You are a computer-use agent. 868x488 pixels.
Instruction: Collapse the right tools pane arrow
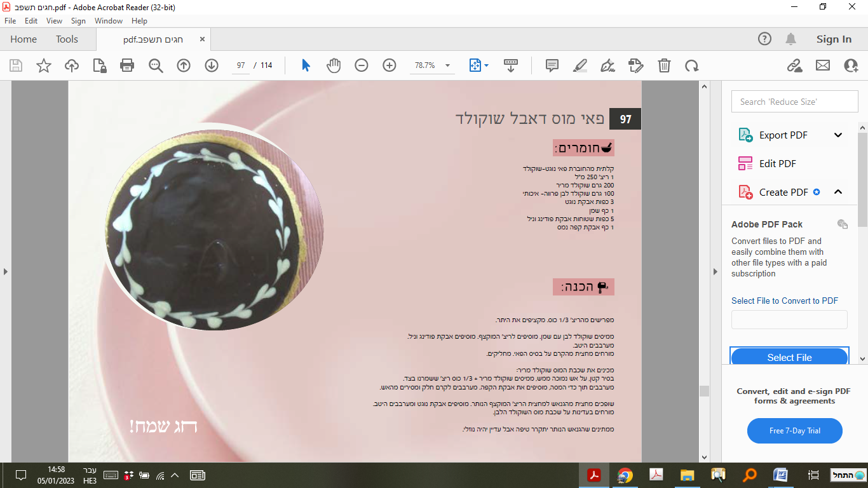pos(716,271)
